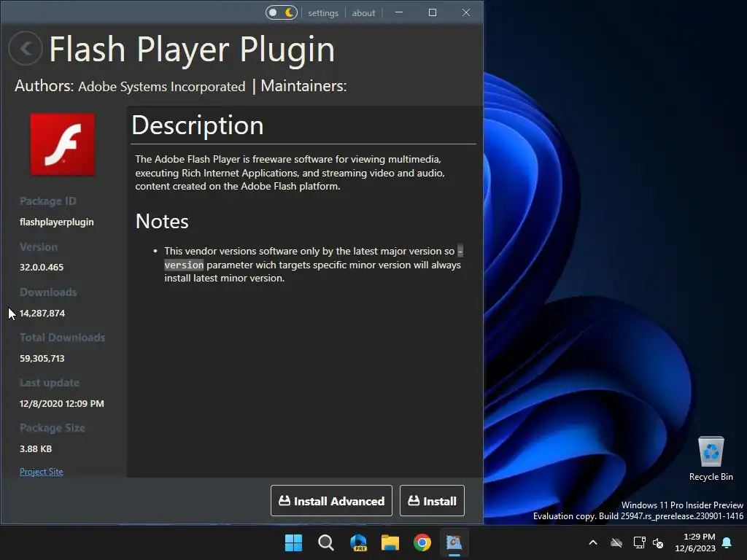Open the network status tray icon
This screenshot has width=747, height=560.
[x=639, y=542]
